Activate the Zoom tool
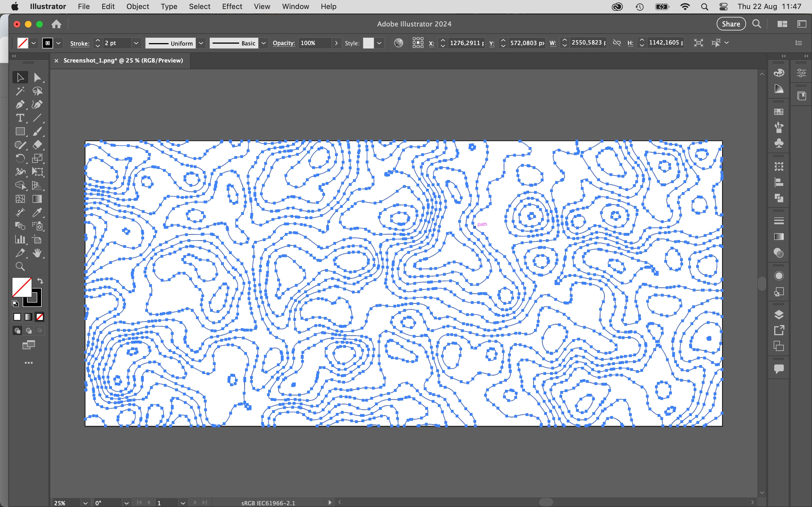The image size is (812, 507). 20,267
